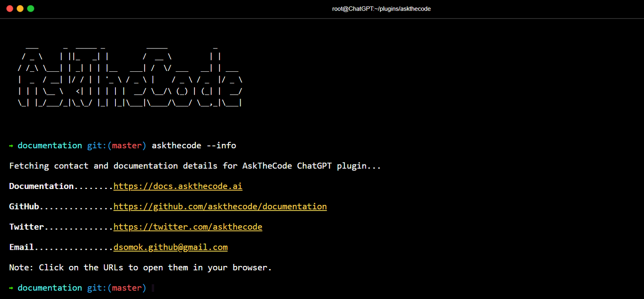Viewport: 644px width, 299px height.
Task: Click the bold 'GitHub' label
Action: (x=24, y=207)
